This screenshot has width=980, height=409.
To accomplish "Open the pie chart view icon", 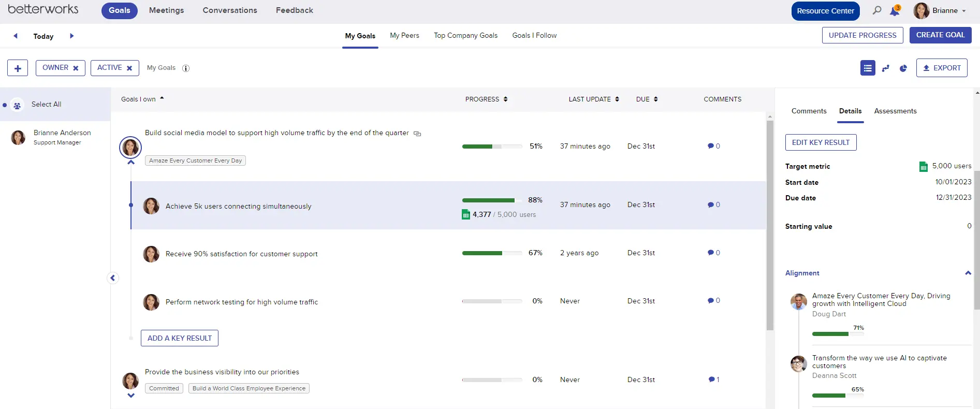I will pyautogui.click(x=903, y=68).
